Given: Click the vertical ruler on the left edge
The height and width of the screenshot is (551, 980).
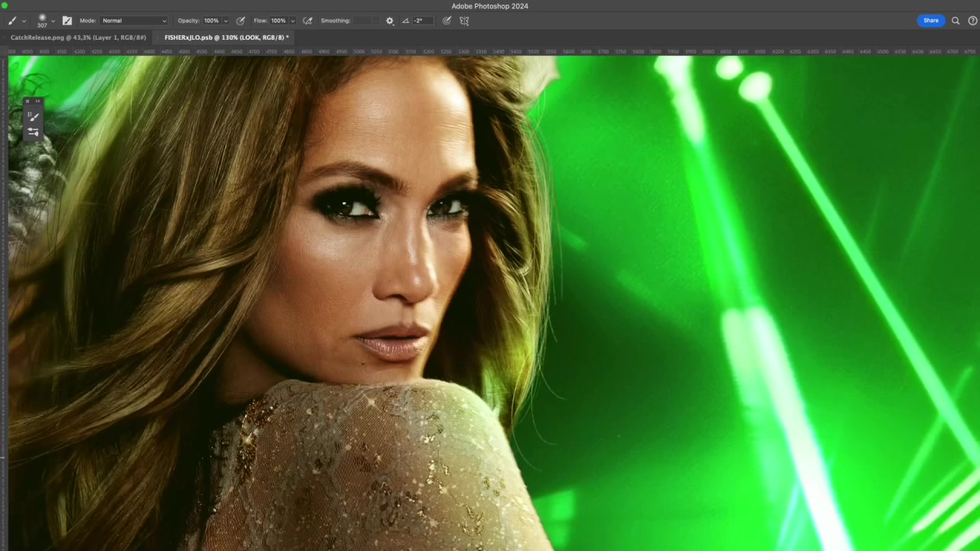Looking at the screenshot, I should click(4, 303).
